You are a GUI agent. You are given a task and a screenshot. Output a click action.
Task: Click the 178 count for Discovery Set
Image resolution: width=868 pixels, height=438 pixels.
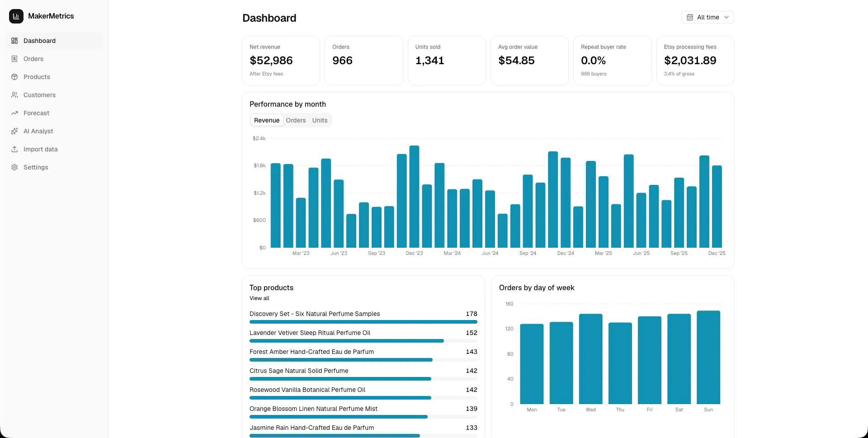click(472, 314)
